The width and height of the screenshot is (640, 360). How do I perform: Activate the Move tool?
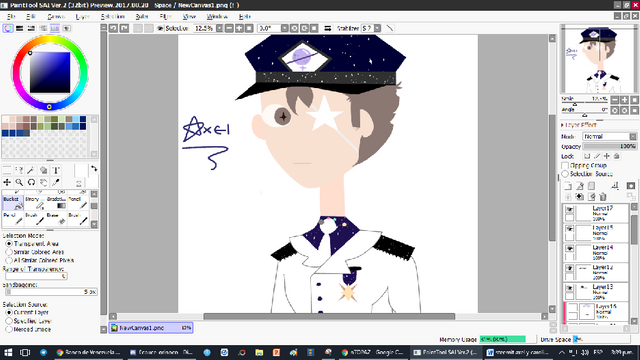7,182
